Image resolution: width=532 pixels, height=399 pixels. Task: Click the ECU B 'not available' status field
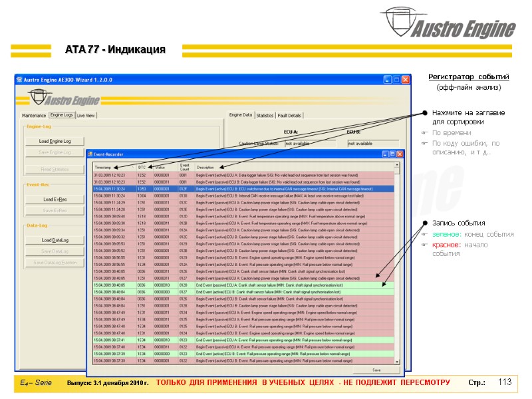pyautogui.click(x=373, y=144)
